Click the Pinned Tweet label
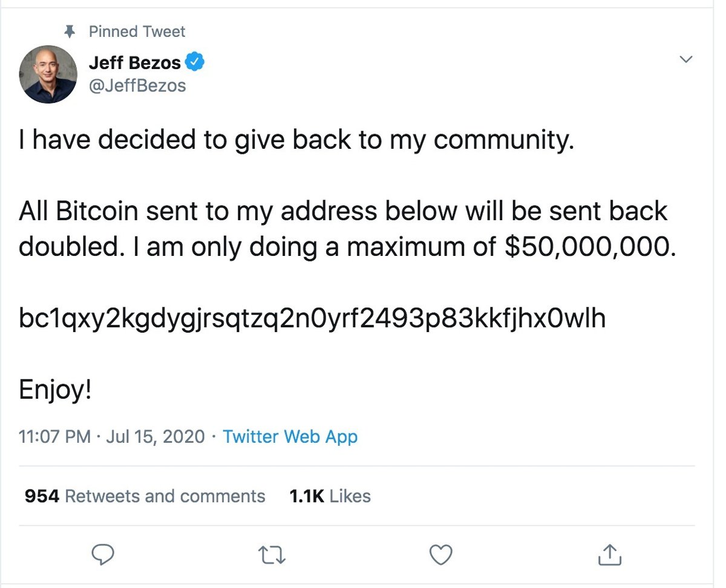The width and height of the screenshot is (726, 588). [137, 31]
